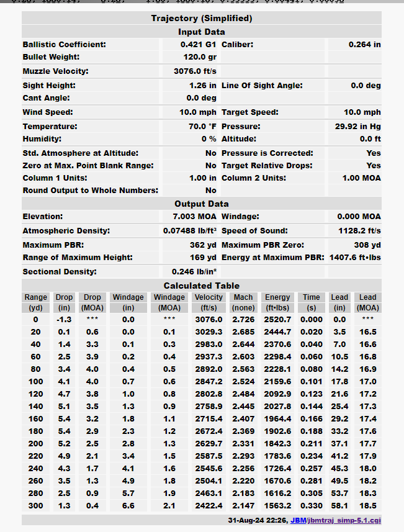
Task: Select the temperature value 70.0 °F
Action: [x=202, y=127]
